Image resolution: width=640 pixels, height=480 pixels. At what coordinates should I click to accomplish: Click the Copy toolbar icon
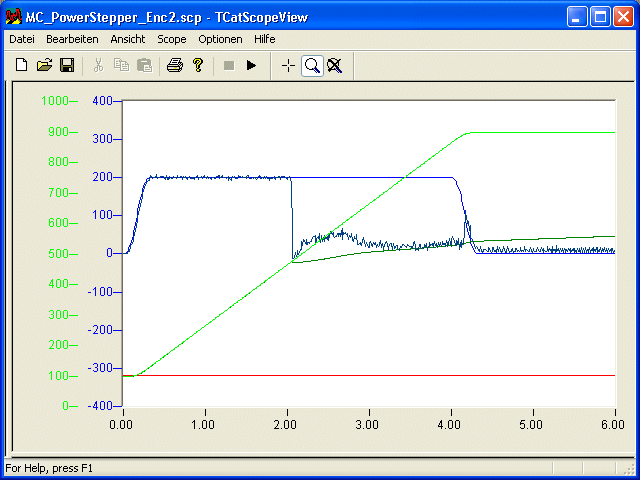click(121, 65)
